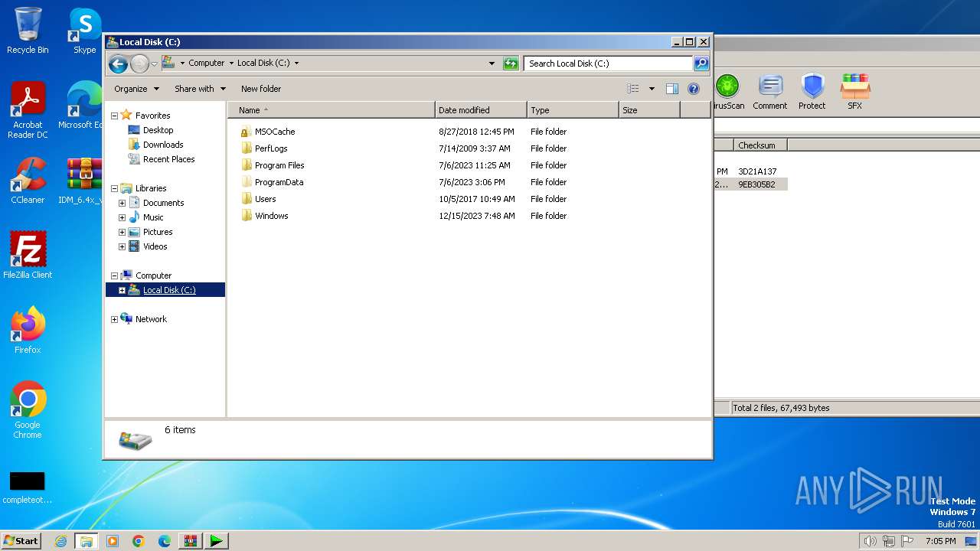
Task: Click the Help question mark icon
Action: (694, 89)
